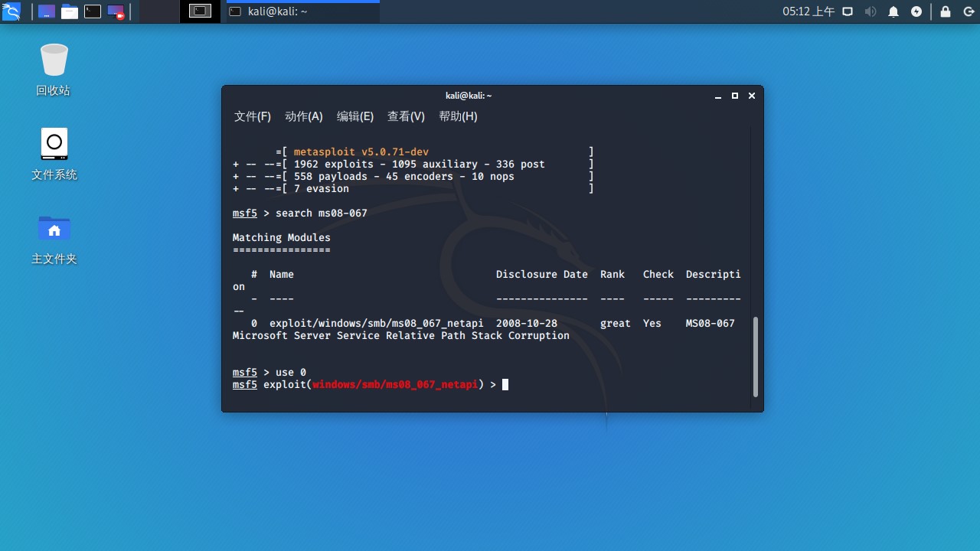Open the notifications bell in panel
The width and height of the screenshot is (980, 551).
tap(893, 11)
